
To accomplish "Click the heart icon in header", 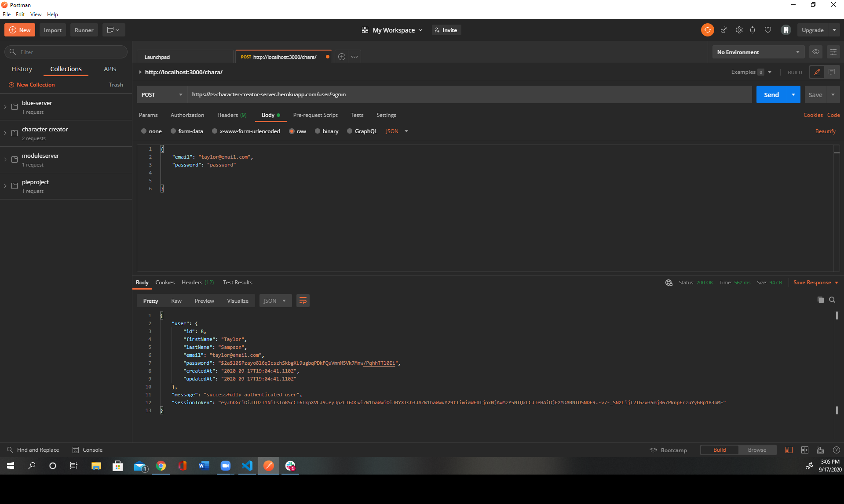I will coord(767,30).
